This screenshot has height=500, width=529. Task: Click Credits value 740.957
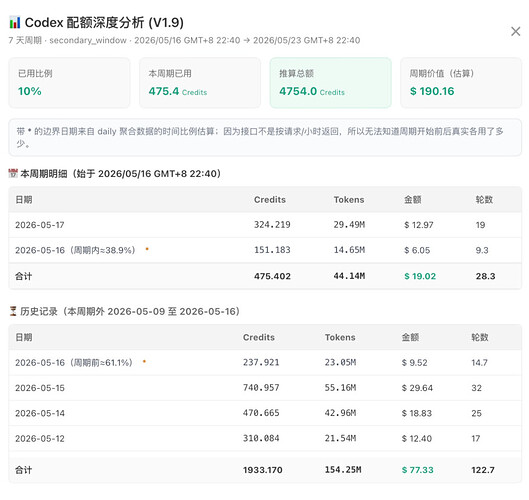pos(261,388)
